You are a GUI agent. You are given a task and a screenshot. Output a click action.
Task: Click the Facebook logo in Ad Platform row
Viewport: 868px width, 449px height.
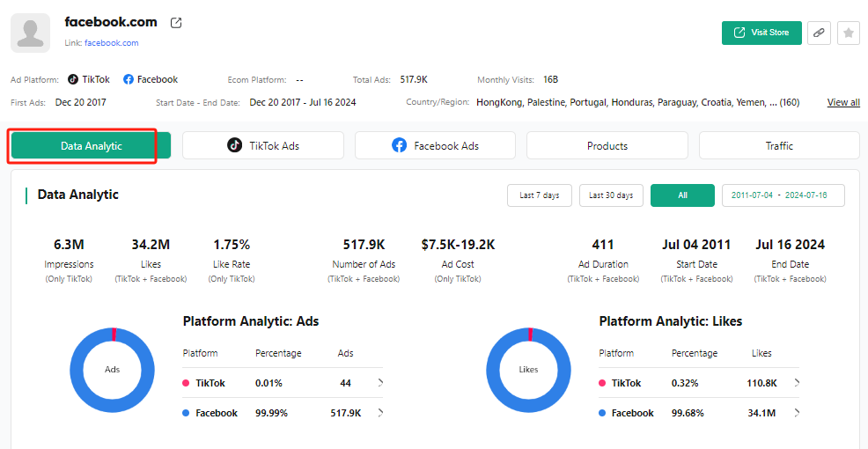pyautogui.click(x=129, y=79)
